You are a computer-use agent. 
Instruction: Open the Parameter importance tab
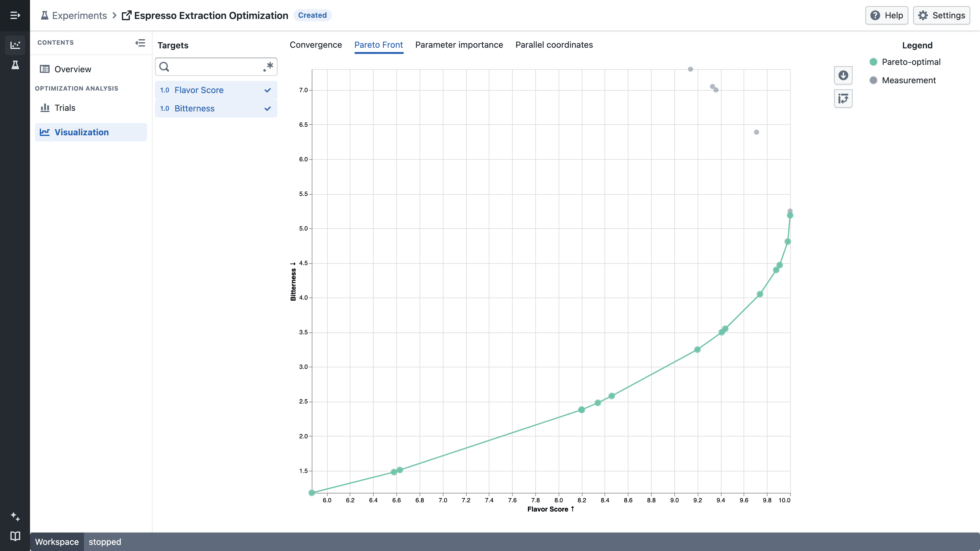coord(459,45)
